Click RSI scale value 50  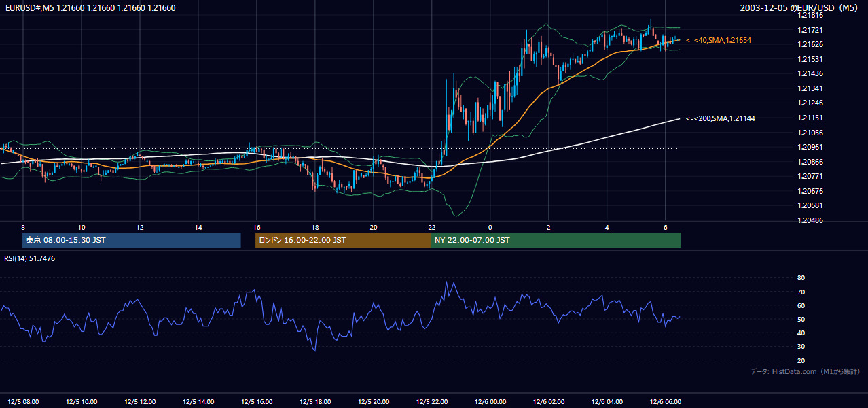801,319
